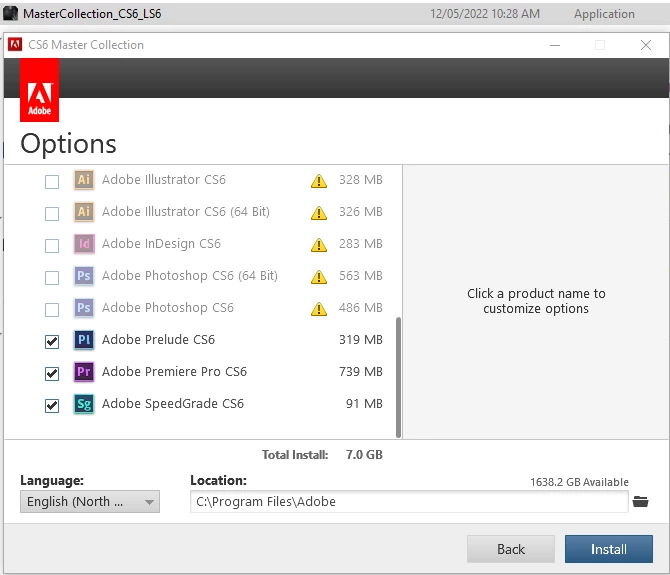Click the Install button
The image size is (670, 575).
(x=608, y=549)
